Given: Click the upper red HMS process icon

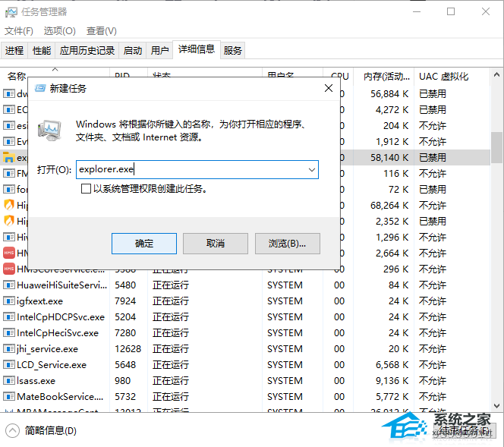Looking at the screenshot, I should pos(9,253).
